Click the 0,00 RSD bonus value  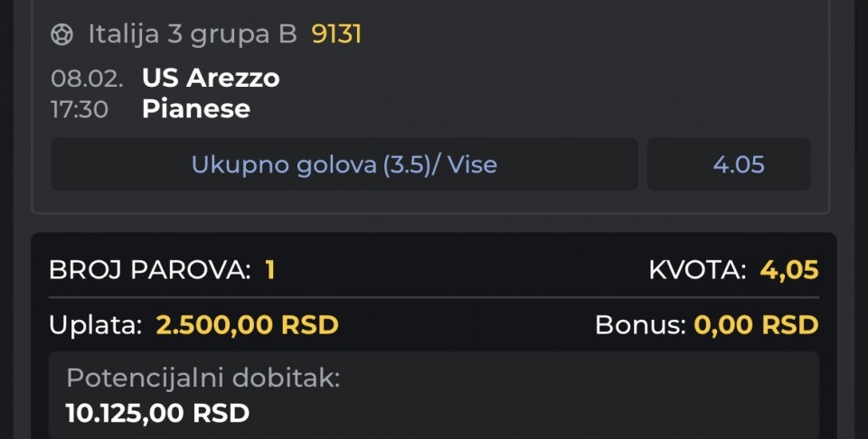[x=756, y=325]
